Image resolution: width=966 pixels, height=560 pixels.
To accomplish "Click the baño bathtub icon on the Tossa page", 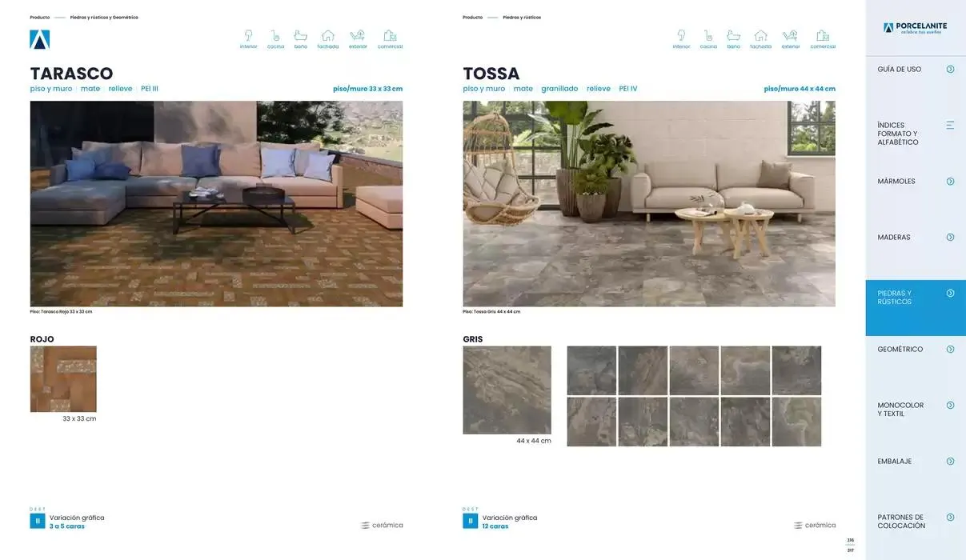I will [x=733, y=36].
